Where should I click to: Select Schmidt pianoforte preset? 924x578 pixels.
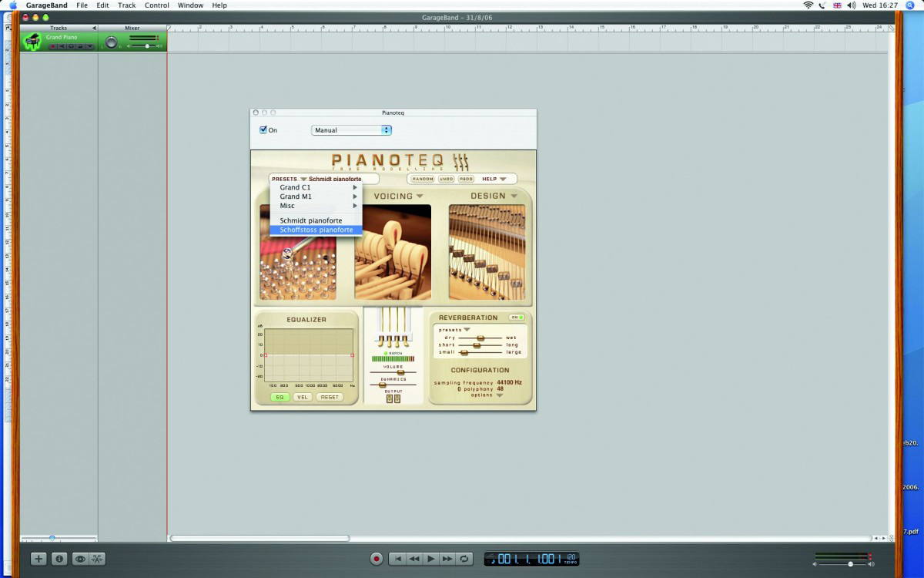pos(316,220)
